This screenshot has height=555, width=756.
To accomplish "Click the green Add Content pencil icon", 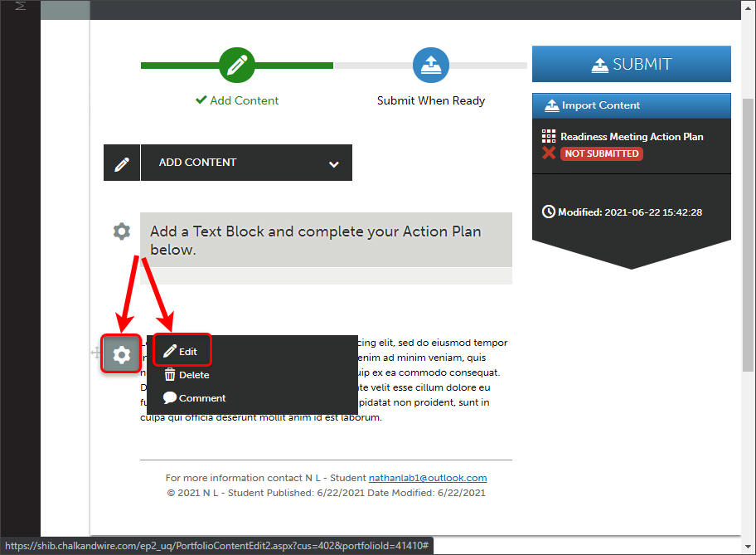I will (236, 65).
